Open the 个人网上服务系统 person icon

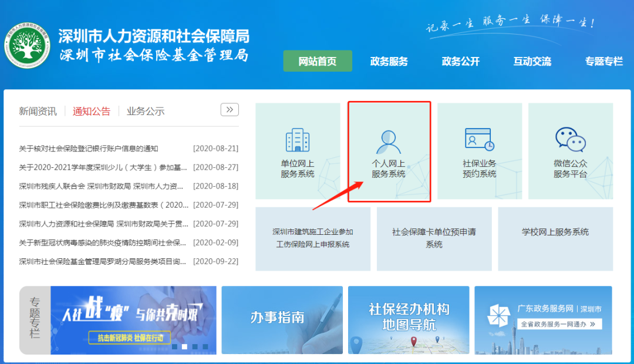[x=388, y=141]
